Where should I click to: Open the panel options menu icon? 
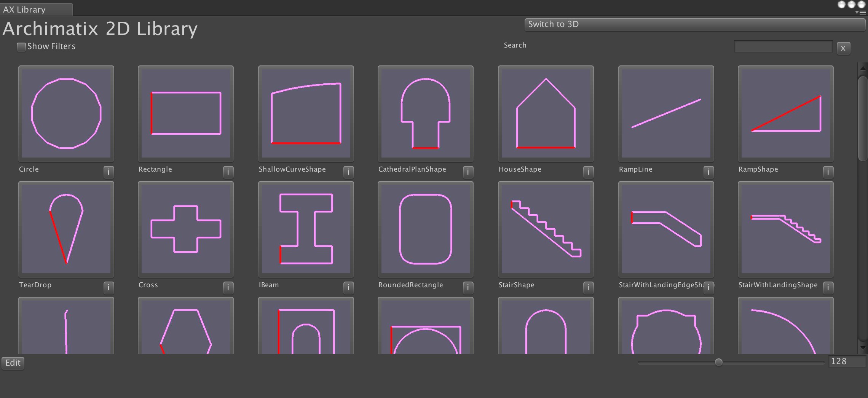[860, 13]
